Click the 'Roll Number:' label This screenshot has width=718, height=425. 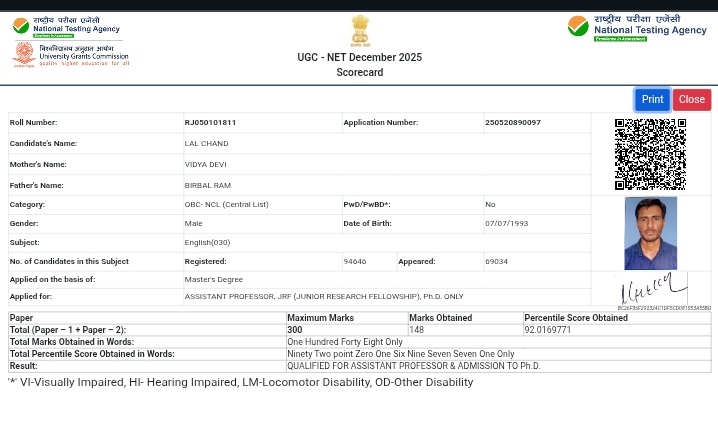[x=33, y=122]
